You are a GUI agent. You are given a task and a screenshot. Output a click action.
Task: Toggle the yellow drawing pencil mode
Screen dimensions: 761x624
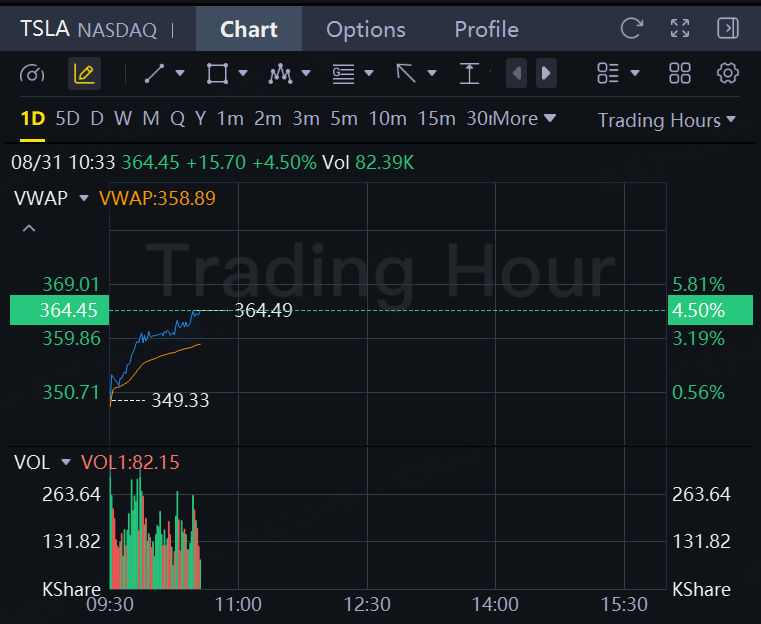click(x=84, y=74)
